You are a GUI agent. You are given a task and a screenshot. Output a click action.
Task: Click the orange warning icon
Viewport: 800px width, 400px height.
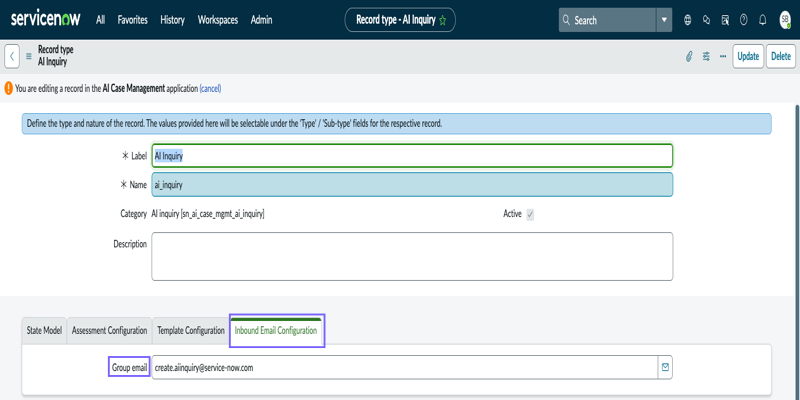pyautogui.click(x=9, y=88)
